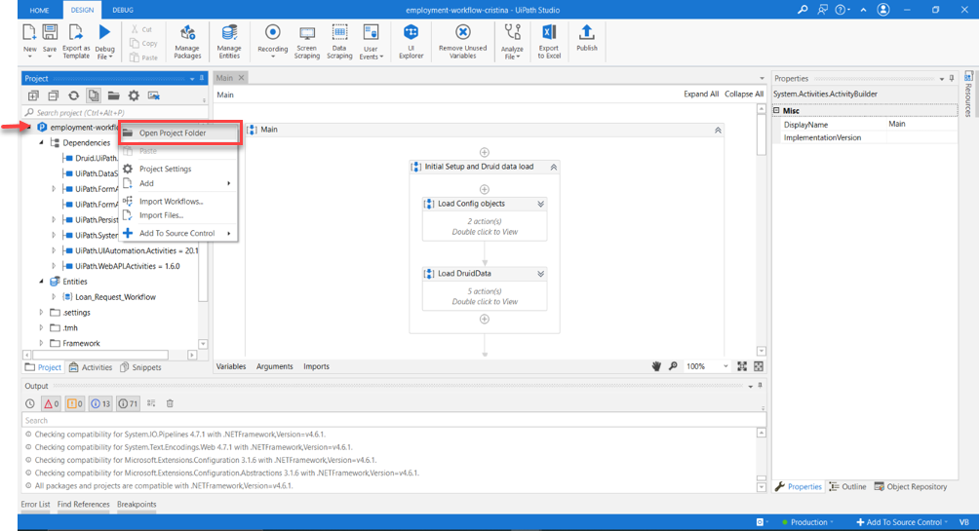Collapse Entities tree node

42,282
